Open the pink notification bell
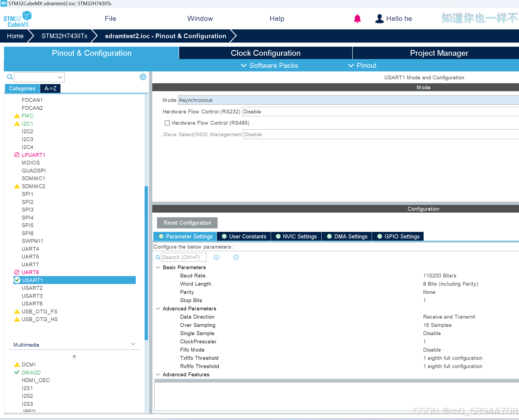This screenshot has width=519, height=420. (357, 18)
